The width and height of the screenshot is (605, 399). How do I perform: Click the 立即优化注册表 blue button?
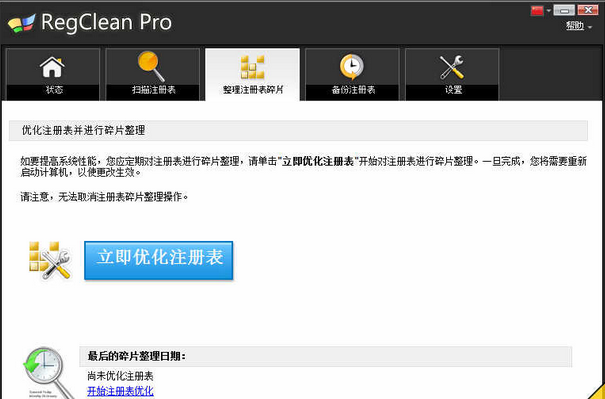coord(159,260)
